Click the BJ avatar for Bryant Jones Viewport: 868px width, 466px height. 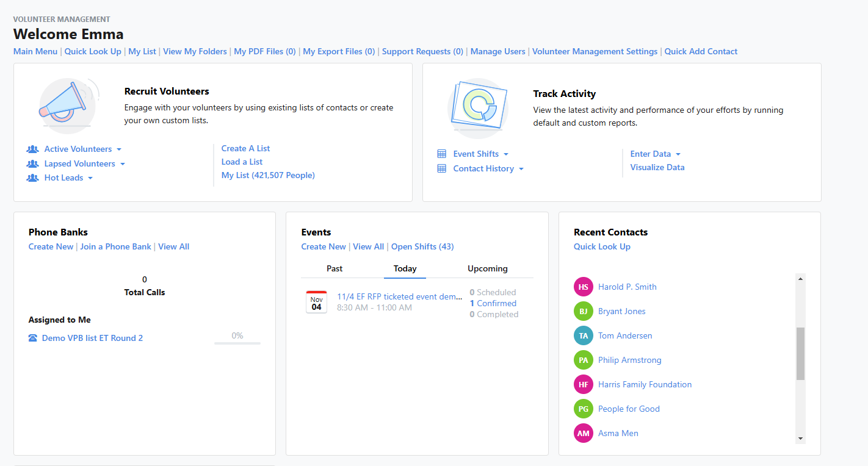(x=584, y=311)
